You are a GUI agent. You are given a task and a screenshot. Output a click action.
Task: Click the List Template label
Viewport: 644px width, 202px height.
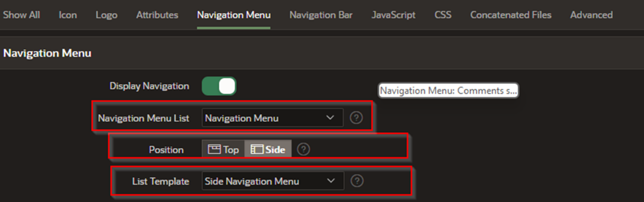[x=160, y=181]
